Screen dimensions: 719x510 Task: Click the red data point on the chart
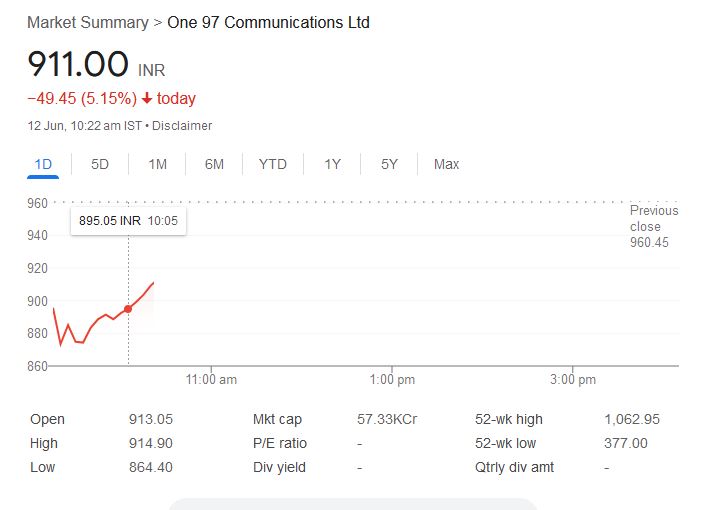[x=128, y=309]
